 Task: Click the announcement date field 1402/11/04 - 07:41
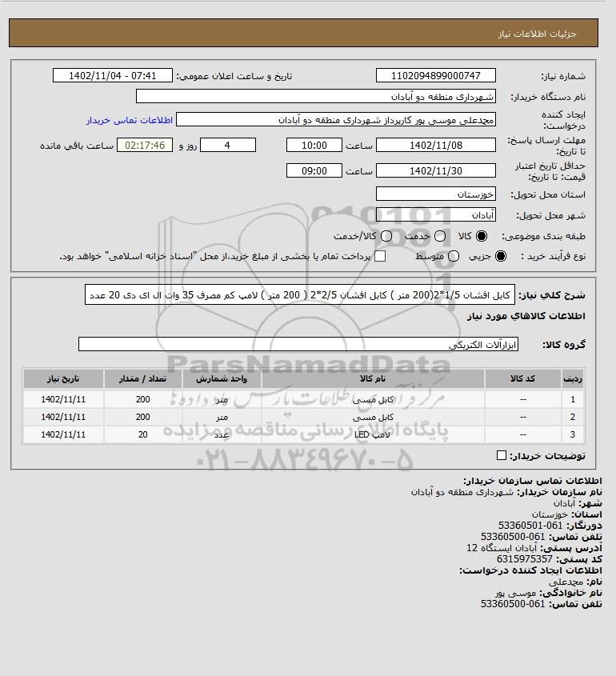pos(113,75)
